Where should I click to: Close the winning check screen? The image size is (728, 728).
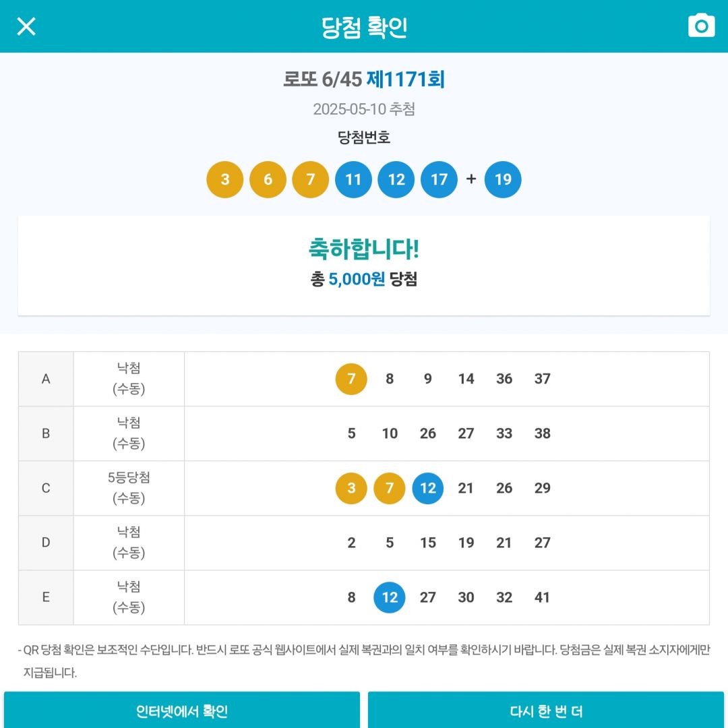26,26
